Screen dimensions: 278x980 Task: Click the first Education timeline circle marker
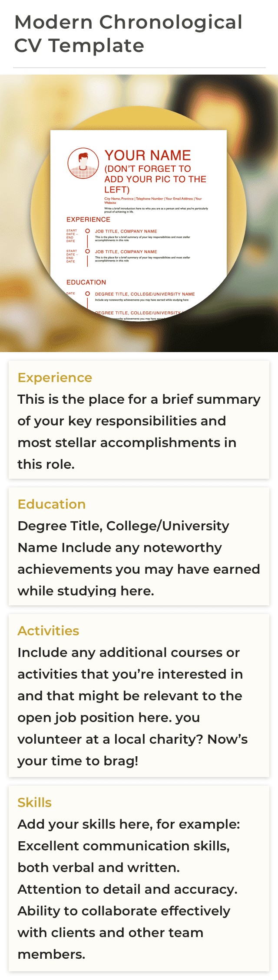click(87, 294)
